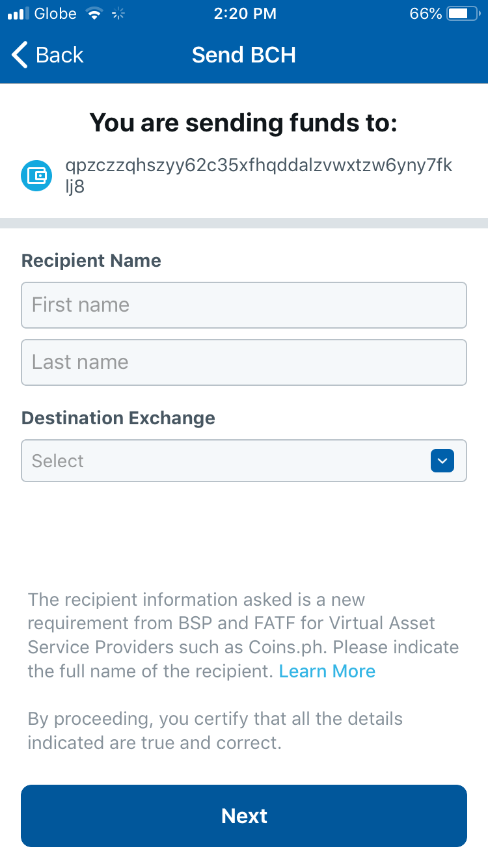Focus the Last name field
Image resolution: width=488 pixels, height=868 pixels.
tap(244, 362)
